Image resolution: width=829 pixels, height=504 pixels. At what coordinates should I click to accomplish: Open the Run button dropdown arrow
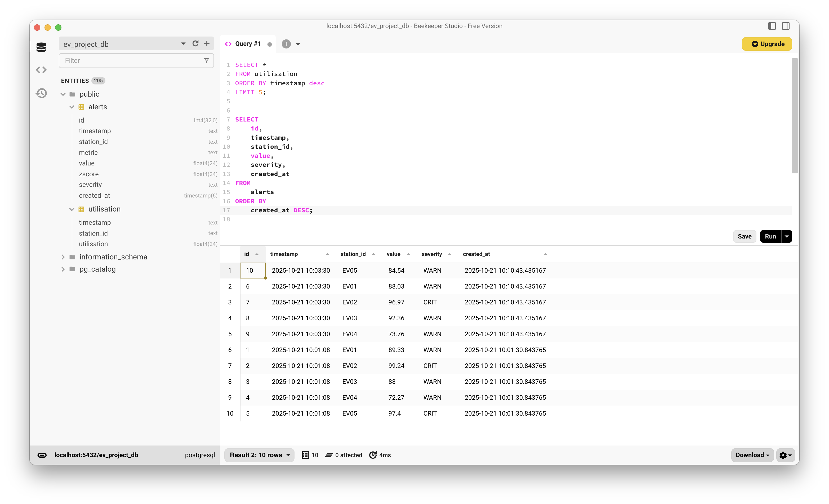point(787,236)
